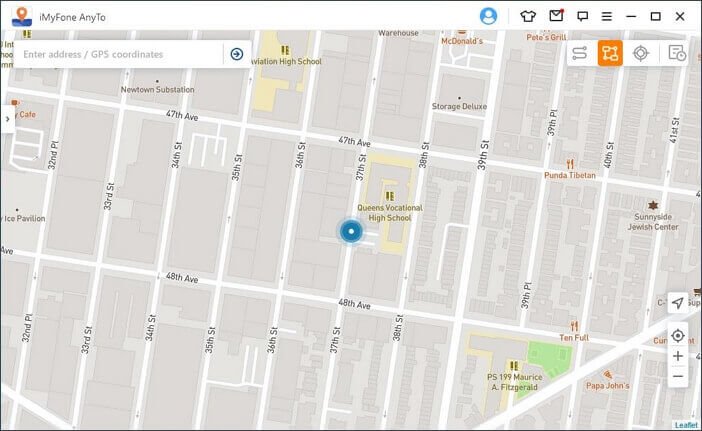Select the teleport mode target icon
This screenshot has height=431, width=702.
(641, 53)
